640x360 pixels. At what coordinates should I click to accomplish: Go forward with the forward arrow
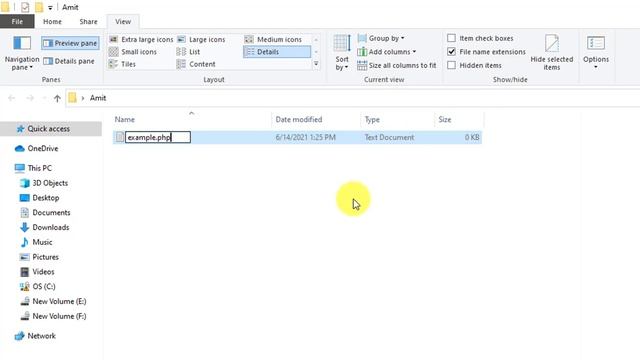pyautogui.click(x=30, y=98)
